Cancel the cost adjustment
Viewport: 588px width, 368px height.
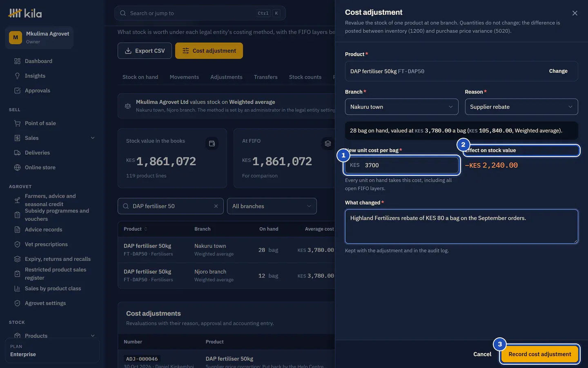coord(482,354)
